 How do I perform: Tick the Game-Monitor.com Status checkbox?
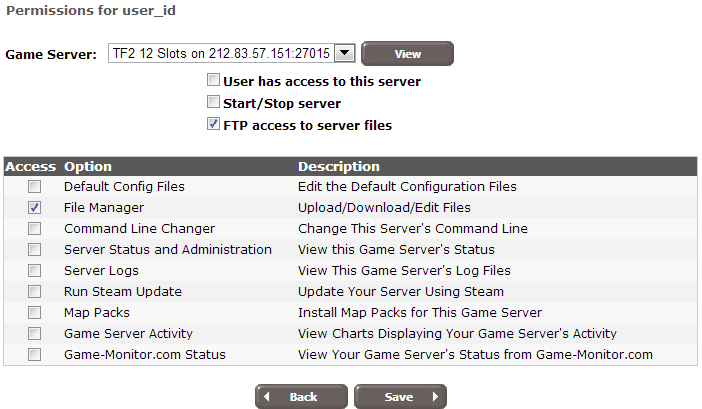tap(35, 355)
